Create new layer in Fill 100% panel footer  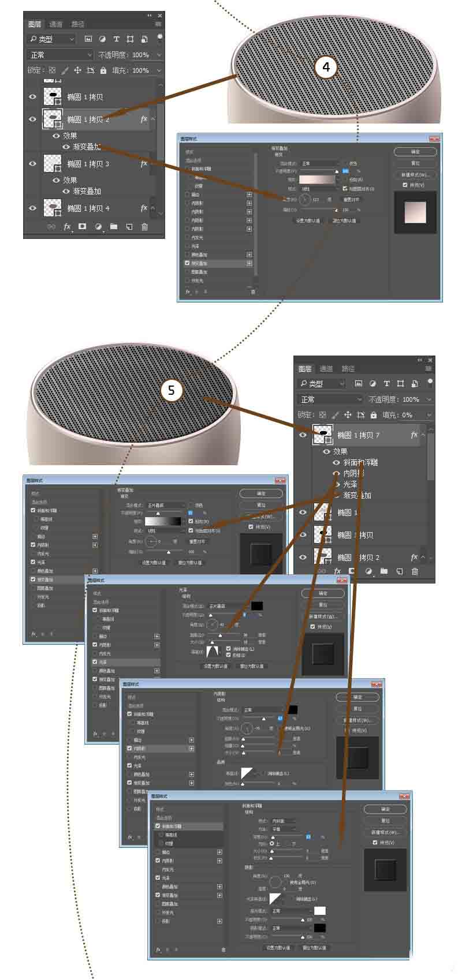pos(129,227)
